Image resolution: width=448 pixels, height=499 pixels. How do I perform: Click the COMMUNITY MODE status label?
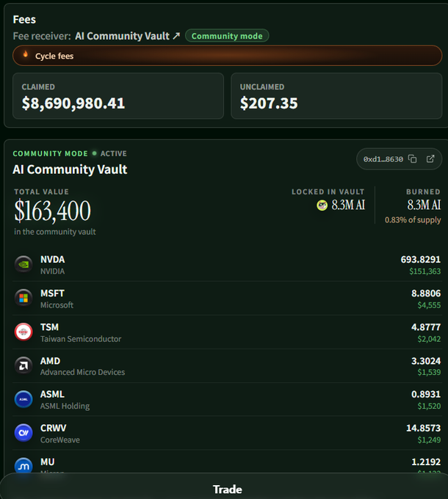[x=51, y=153]
